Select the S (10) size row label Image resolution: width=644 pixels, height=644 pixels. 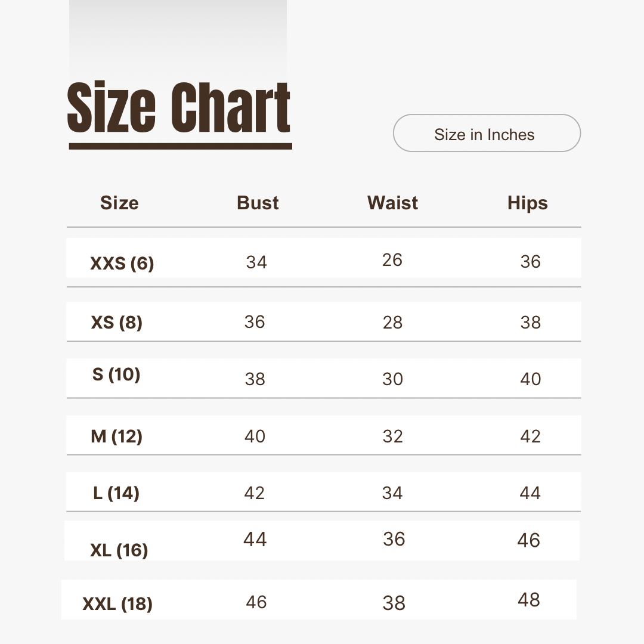coord(116,374)
